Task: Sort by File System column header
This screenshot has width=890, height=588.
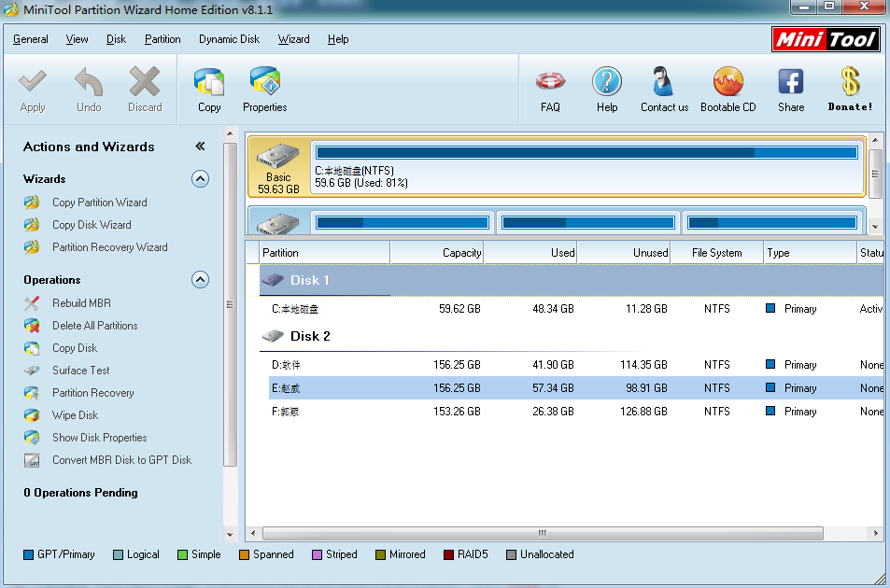Action: pos(717,253)
